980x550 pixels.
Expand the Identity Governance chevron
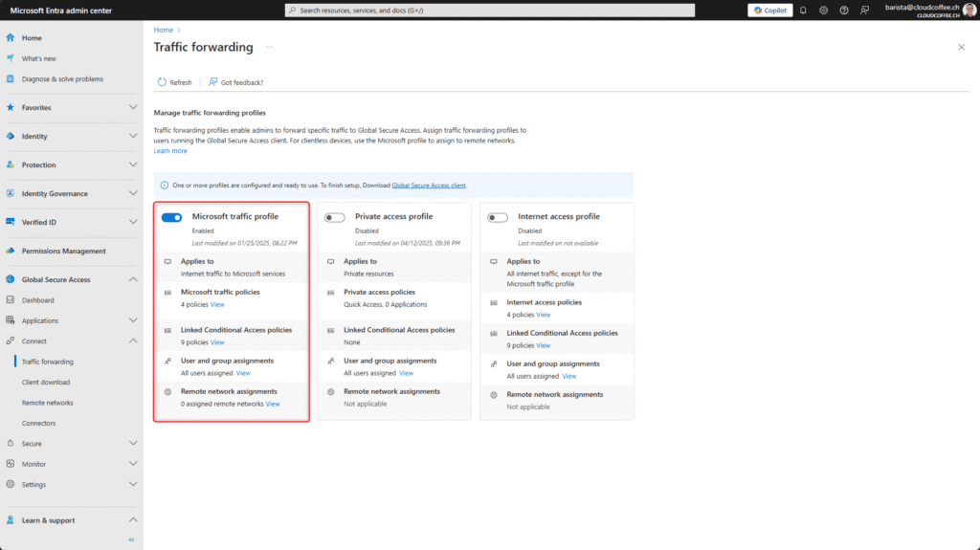point(133,194)
